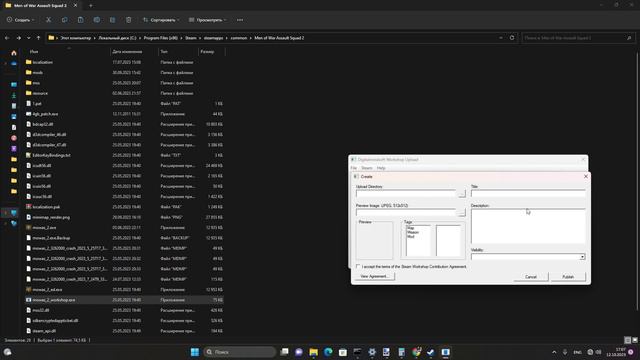Click the Workshop Upload app on taskbar

[445, 352]
